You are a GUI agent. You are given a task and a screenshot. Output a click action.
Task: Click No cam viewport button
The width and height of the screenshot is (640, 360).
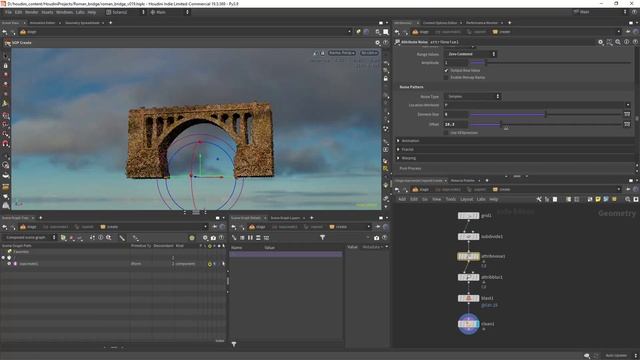pos(369,53)
